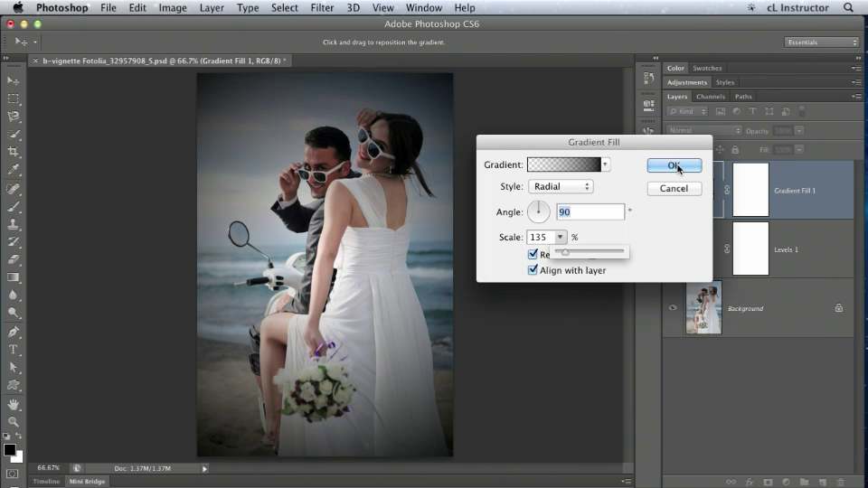
Task: Select the Gradient tool in toolbar
Action: pyautogui.click(x=14, y=277)
